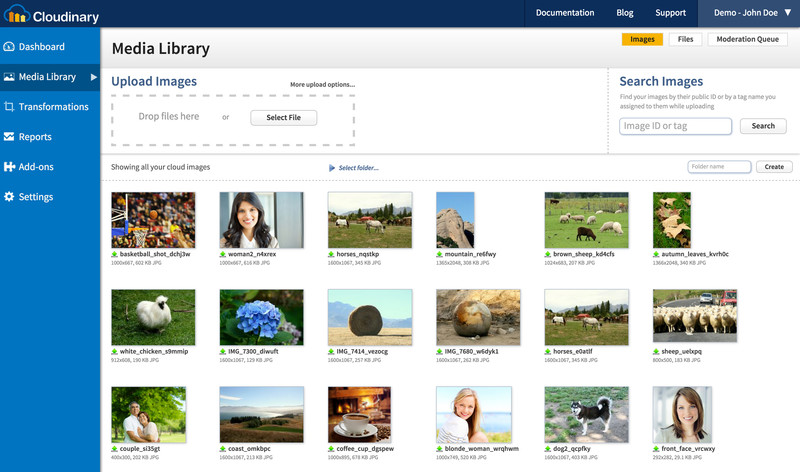Open the Demo - John Doe account dropdown
This screenshot has height=472, width=800.
(748, 13)
